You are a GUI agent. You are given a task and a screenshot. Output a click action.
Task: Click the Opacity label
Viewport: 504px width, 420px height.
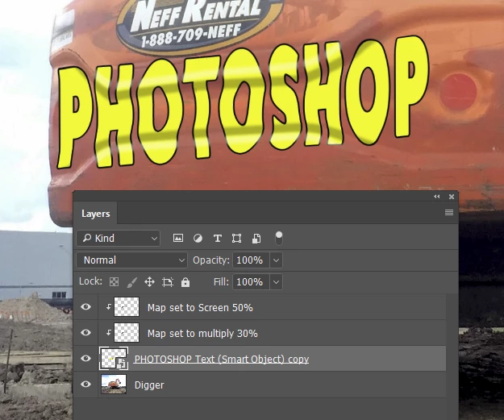tap(210, 260)
